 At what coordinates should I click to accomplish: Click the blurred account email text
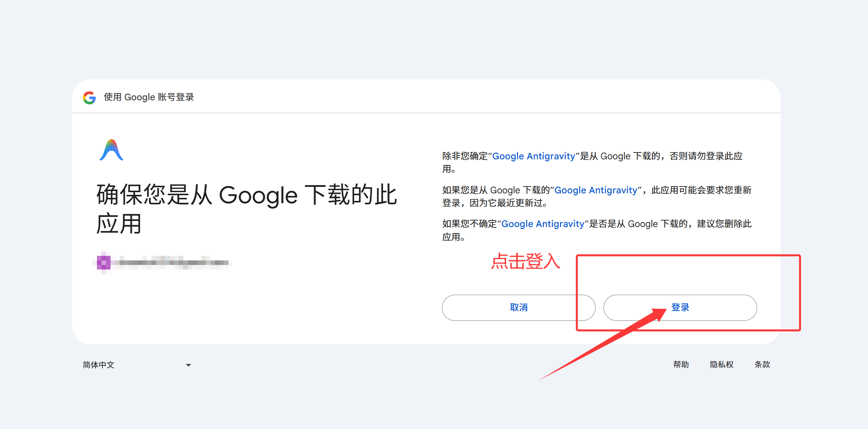coord(172,262)
